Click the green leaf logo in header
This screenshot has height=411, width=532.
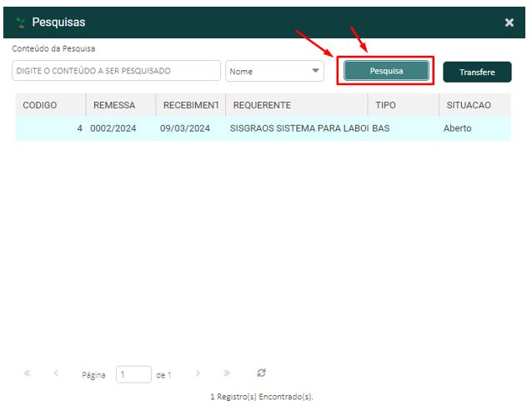tap(21, 23)
